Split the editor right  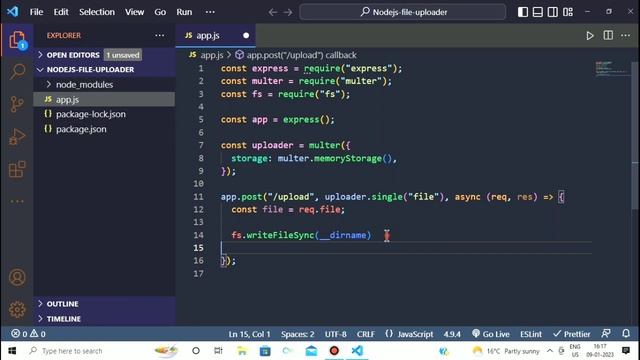tap(608, 36)
